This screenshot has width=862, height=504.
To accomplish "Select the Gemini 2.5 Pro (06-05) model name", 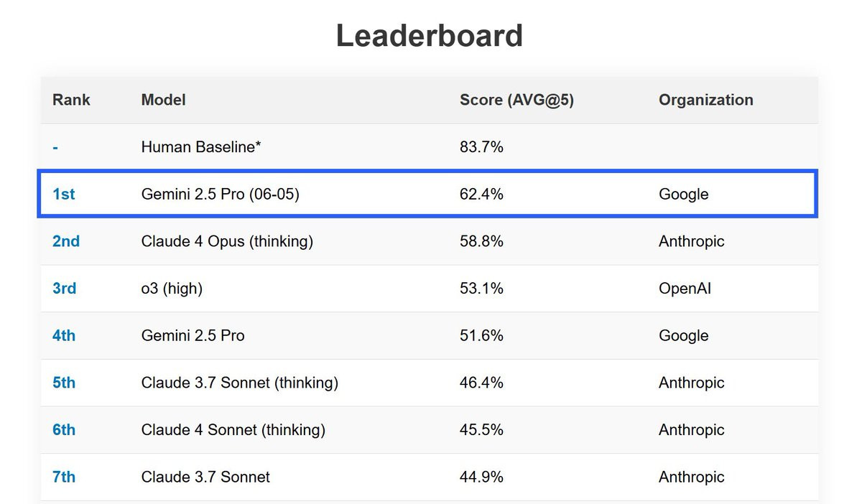I will (x=220, y=194).
